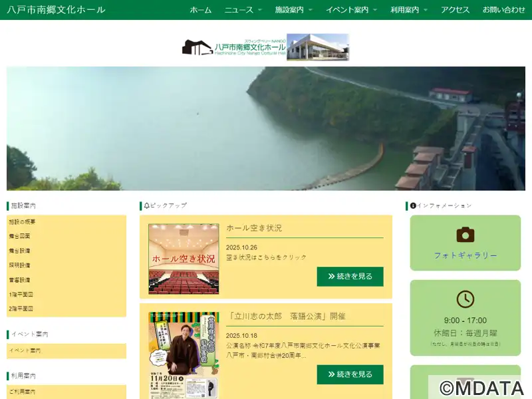
Task: Go to ホーム in the top menu
Action: tap(200, 10)
